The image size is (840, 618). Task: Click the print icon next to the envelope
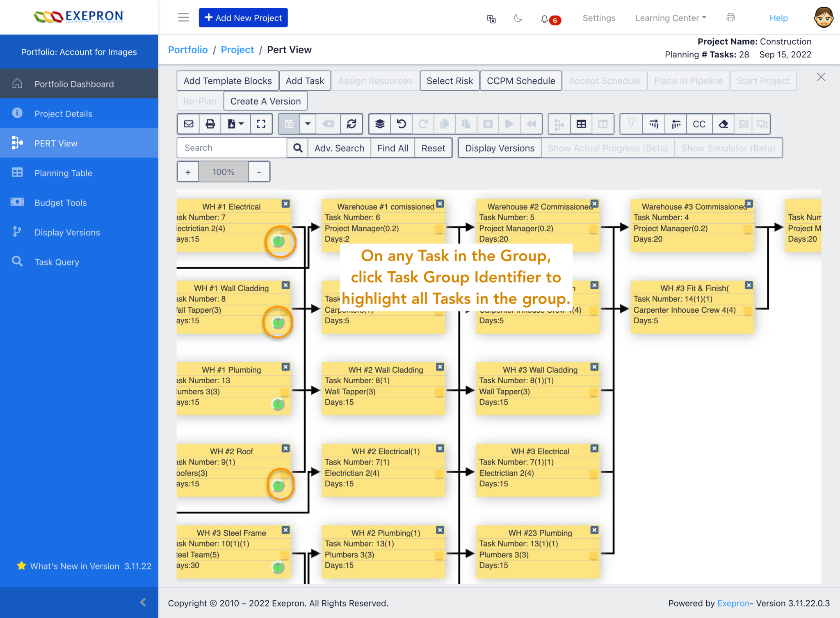point(210,124)
